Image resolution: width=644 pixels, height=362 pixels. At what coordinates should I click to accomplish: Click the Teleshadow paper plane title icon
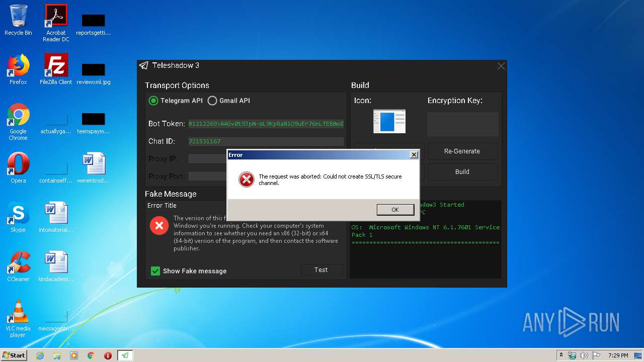coord(144,65)
